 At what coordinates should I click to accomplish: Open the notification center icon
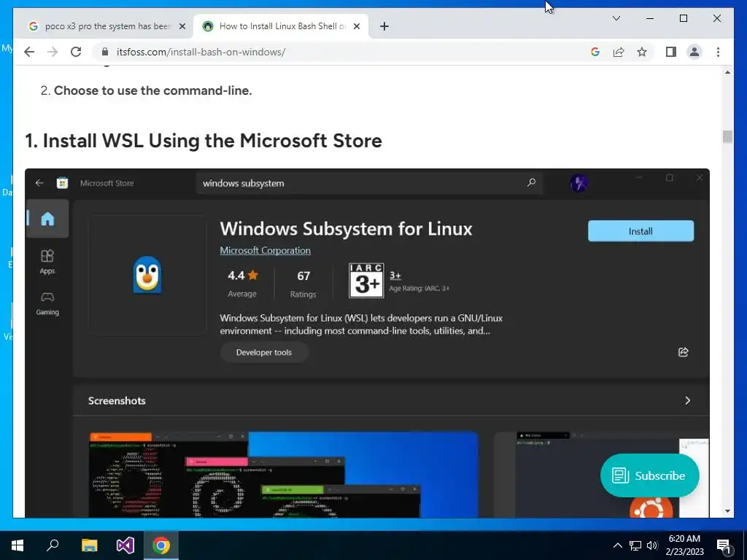pos(724,546)
